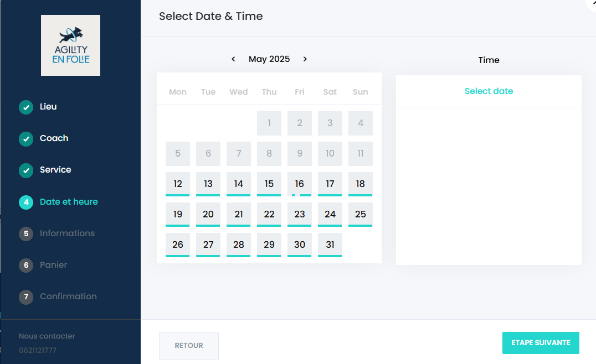This screenshot has height=364, width=596.
Task: Select May 26 on the calendar
Action: point(177,245)
